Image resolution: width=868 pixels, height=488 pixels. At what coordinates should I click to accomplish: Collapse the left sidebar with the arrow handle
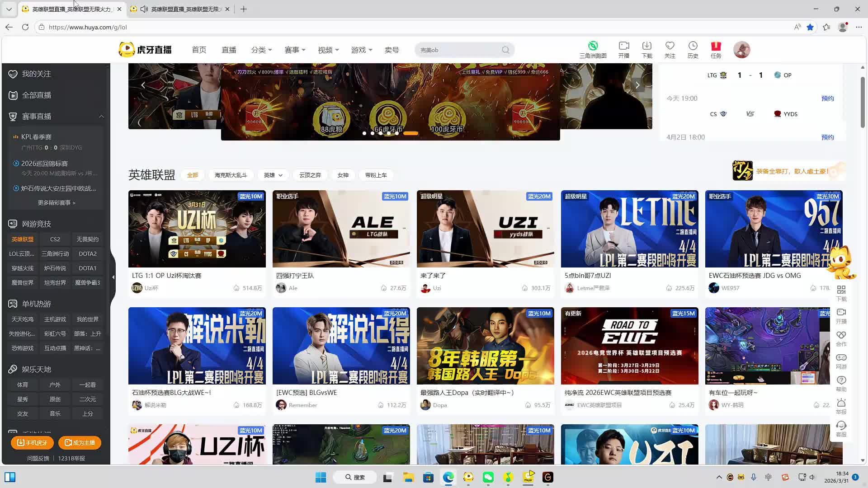click(x=113, y=277)
